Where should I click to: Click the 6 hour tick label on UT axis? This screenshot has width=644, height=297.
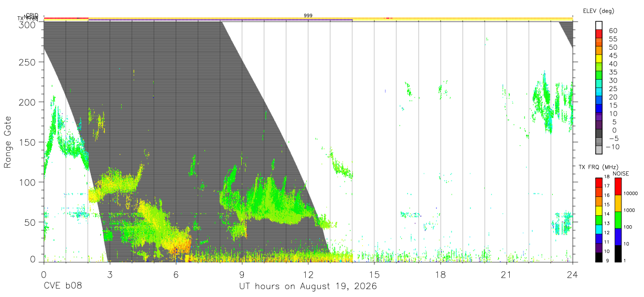click(x=176, y=274)
